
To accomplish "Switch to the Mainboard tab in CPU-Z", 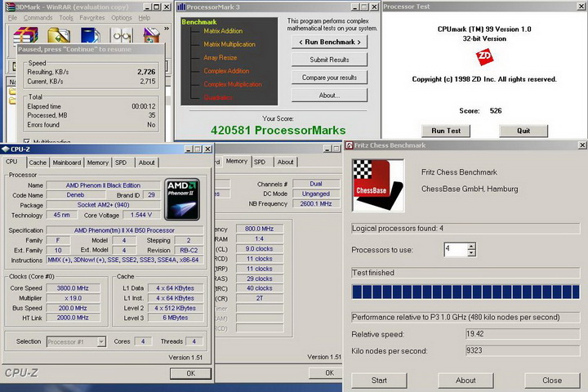I will [67, 163].
